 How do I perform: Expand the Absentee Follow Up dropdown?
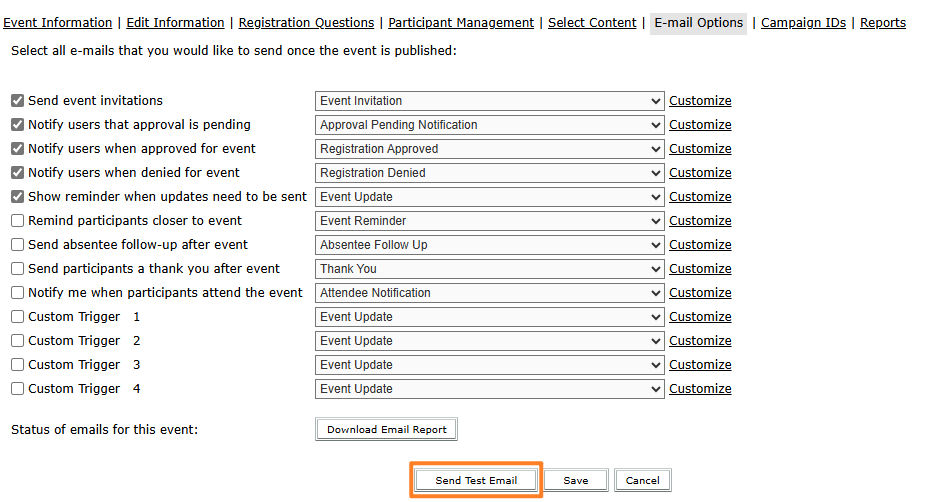489,245
